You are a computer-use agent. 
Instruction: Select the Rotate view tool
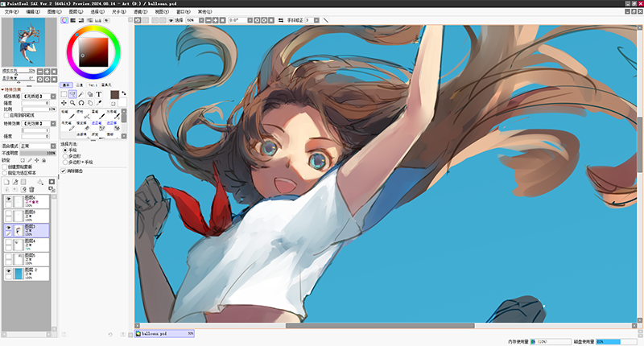(x=81, y=103)
